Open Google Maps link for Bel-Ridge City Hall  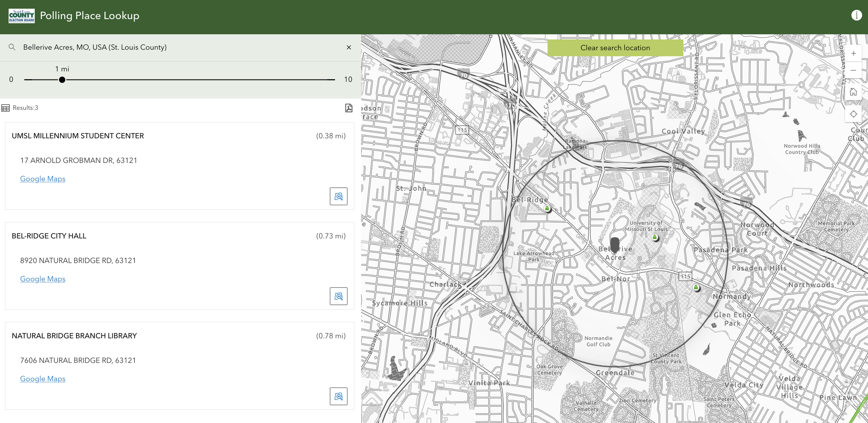(x=43, y=279)
